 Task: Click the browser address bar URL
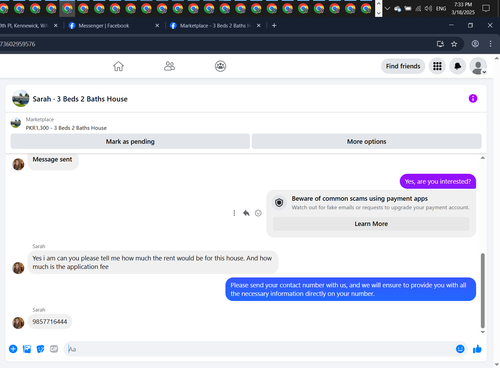18,44
